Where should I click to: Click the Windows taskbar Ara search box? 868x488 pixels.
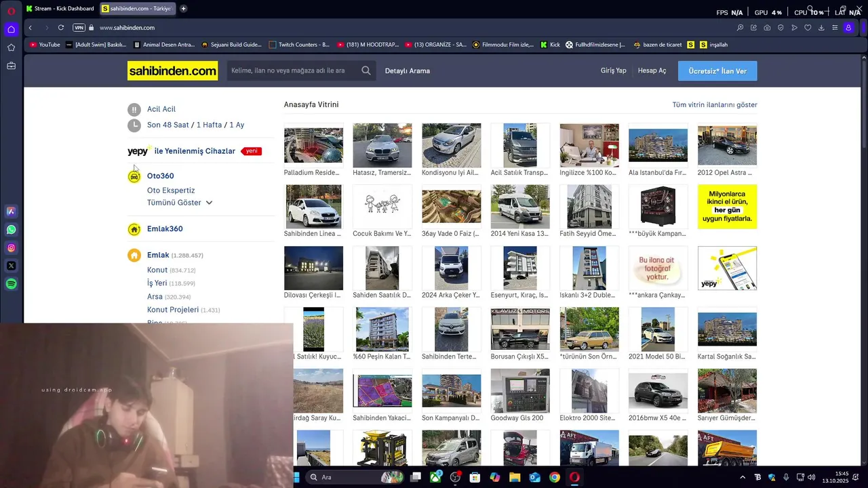[x=355, y=477]
